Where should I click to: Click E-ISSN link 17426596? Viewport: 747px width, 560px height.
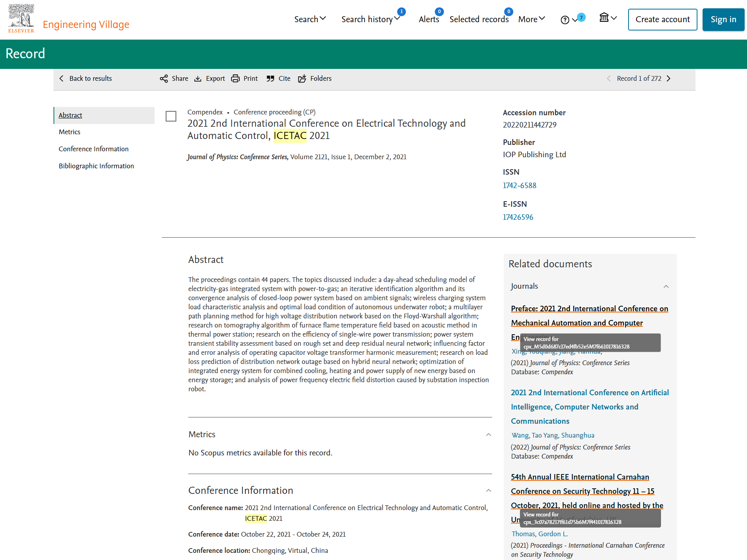[x=518, y=217]
